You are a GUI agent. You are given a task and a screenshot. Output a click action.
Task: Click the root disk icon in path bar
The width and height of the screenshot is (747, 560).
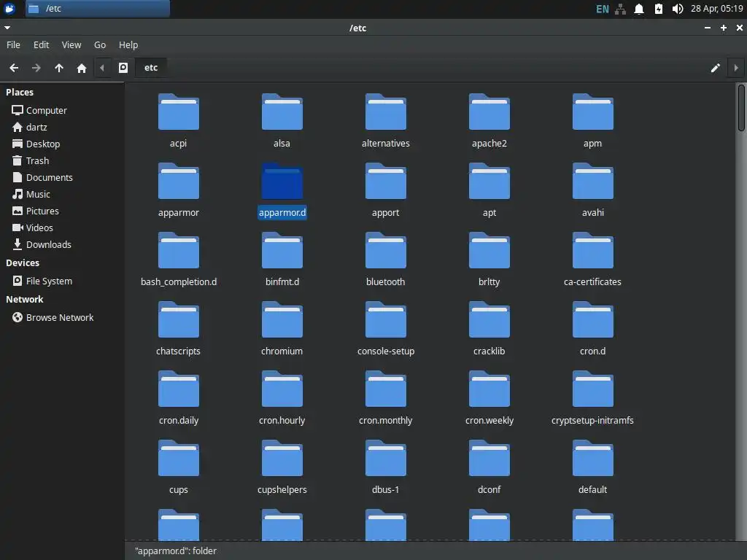[x=123, y=68]
